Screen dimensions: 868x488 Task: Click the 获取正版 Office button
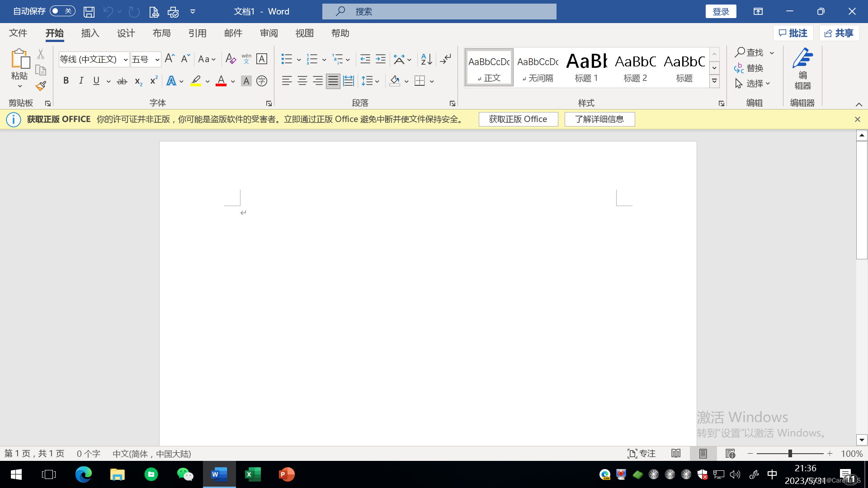(518, 119)
